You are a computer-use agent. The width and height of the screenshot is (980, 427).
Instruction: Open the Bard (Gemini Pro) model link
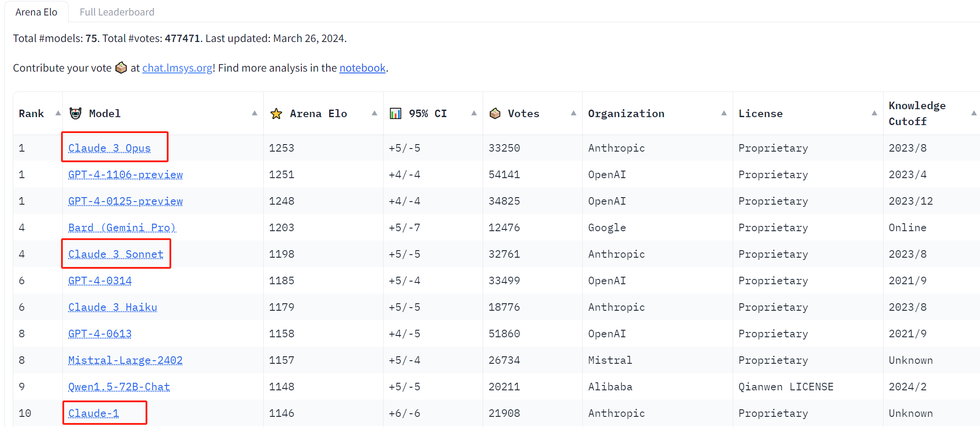122,228
